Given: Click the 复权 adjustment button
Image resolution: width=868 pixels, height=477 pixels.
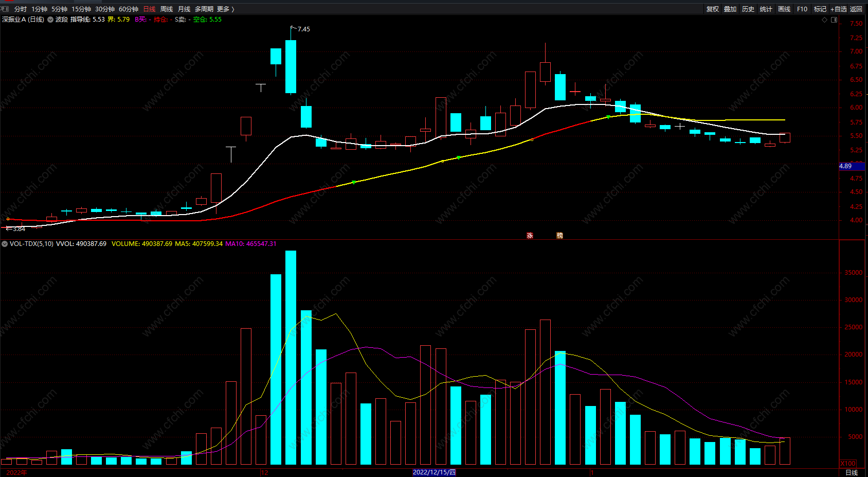Looking at the screenshot, I should click(713, 9).
